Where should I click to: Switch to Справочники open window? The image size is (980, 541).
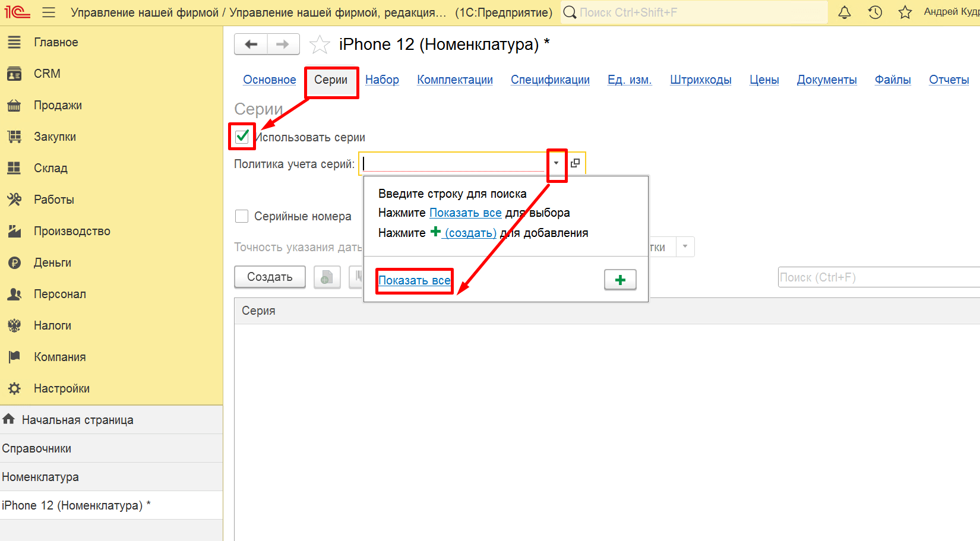tap(111, 448)
